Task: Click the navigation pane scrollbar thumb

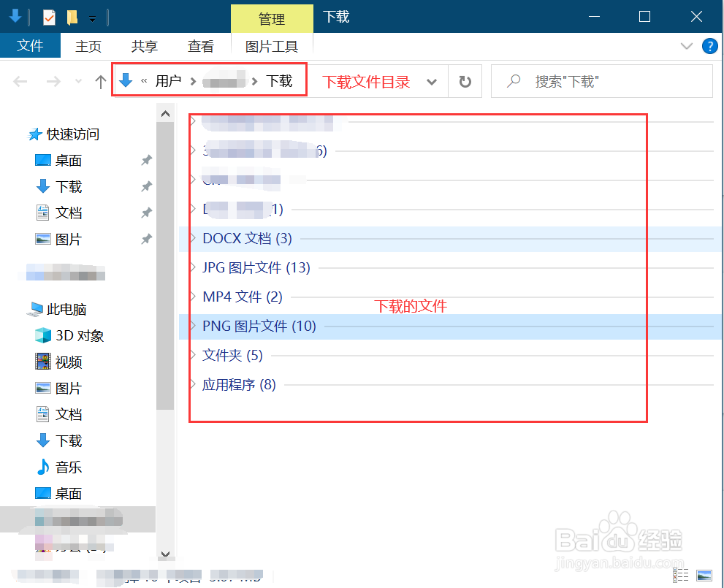Action: point(165,265)
